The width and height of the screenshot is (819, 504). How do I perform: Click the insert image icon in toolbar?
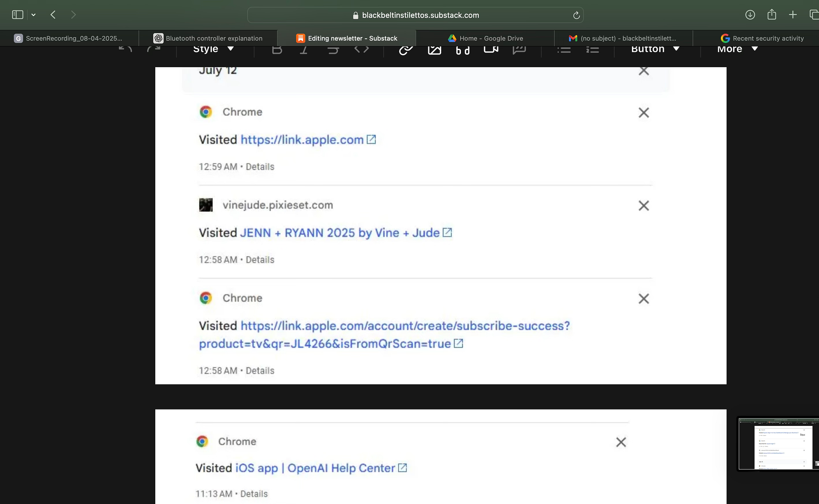pyautogui.click(x=434, y=50)
